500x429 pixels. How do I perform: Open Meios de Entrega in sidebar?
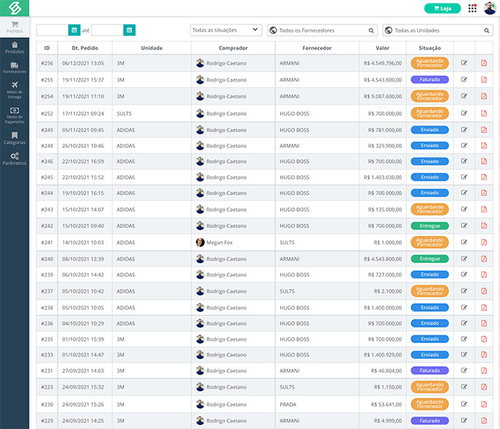coord(14,90)
